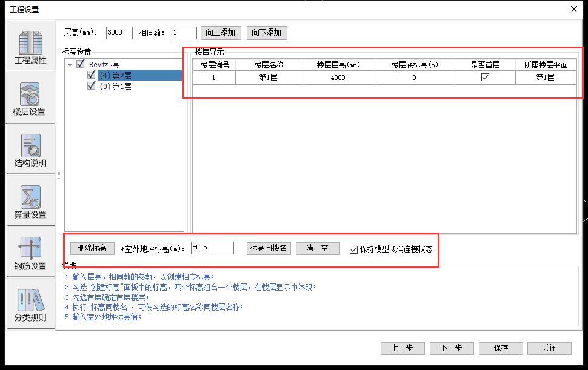This screenshot has width=588, height=370.
Task: Collapse the Revit标高 tree node
Action: 70,65
